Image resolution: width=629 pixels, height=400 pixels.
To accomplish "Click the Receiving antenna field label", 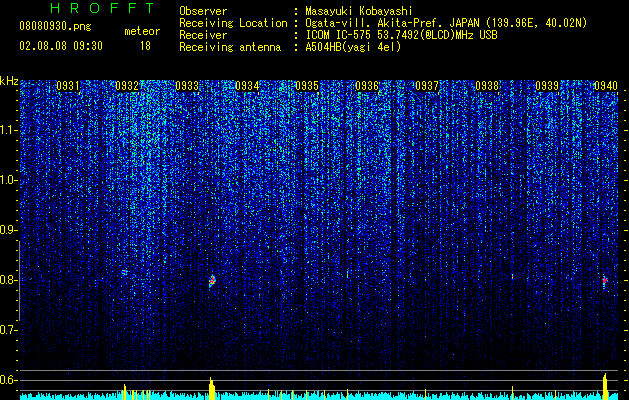I will coord(230,47).
